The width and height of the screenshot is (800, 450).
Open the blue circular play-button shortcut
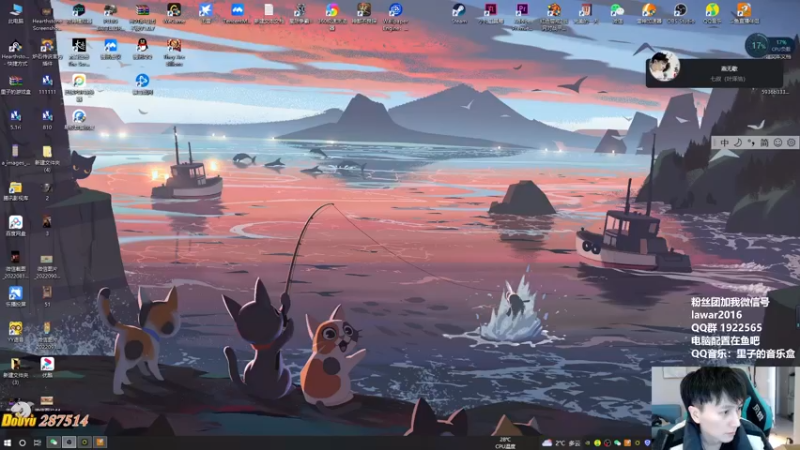142,84
